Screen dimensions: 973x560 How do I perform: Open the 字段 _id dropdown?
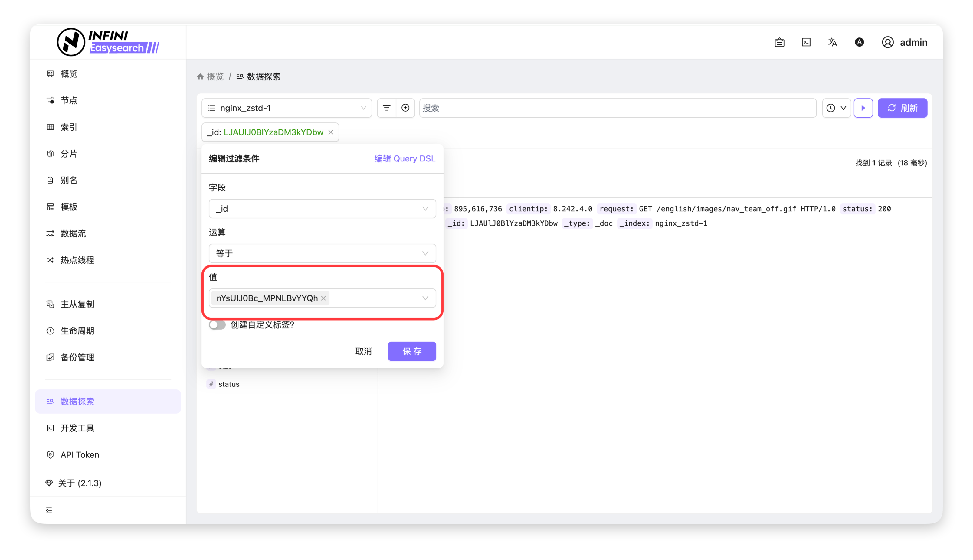322,209
